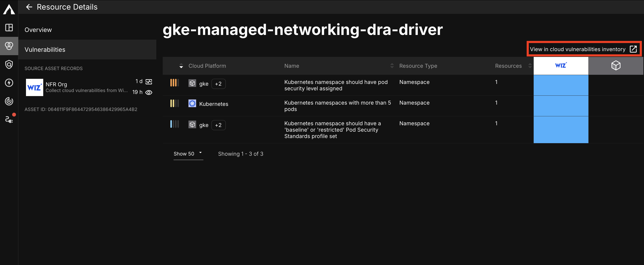The image size is (644, 265).
Task: Select 'baseline' or 'restricted' Pod Security Standards row
Action: [x=332, y=130]
